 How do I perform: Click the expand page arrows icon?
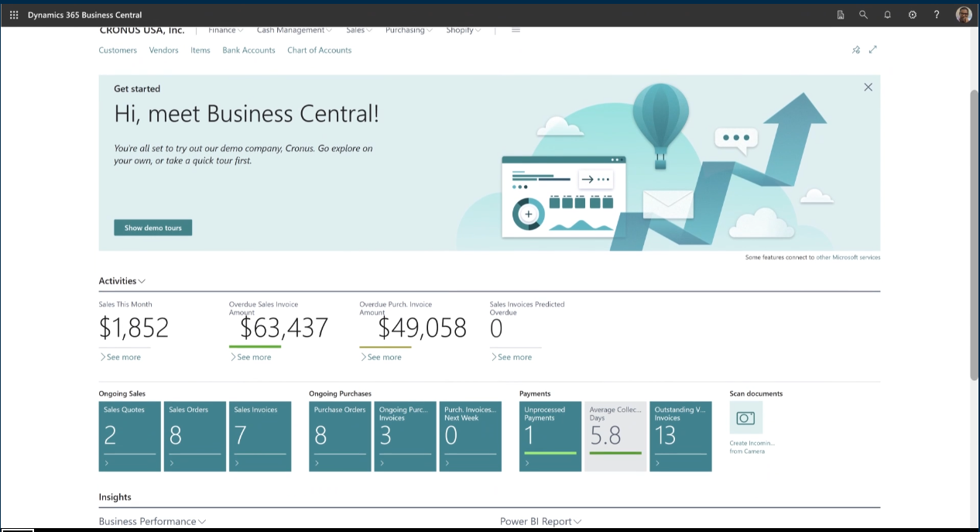click(873, 50)
